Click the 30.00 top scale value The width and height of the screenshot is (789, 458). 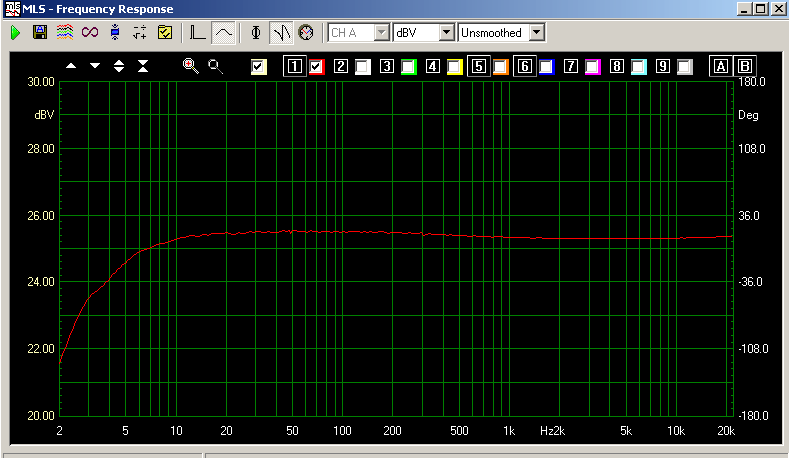(41, 82)
